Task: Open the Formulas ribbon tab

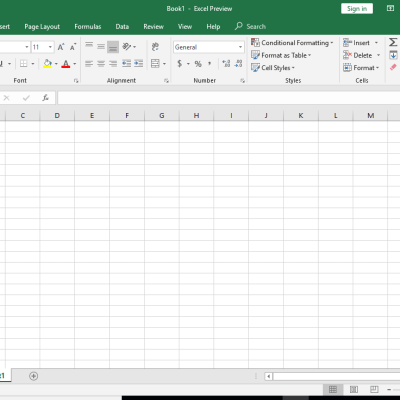Action: (x=88, y=27)
